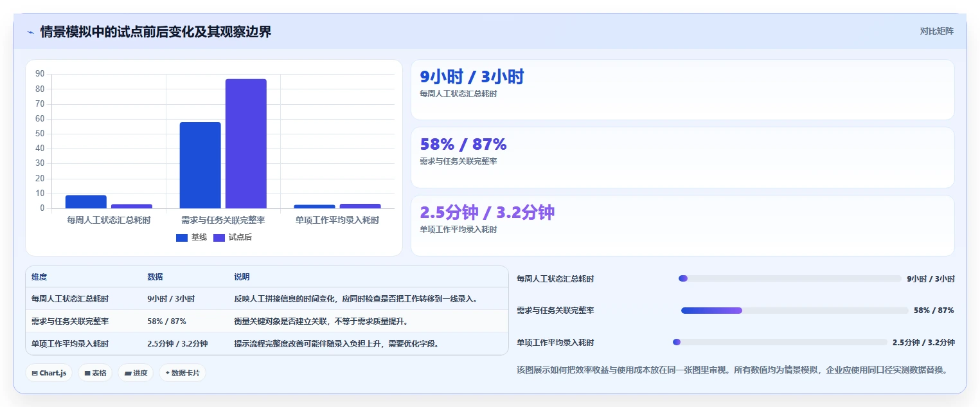Select the 9小时 / 3小时 data card
The height and width of the screenshot is (407, 980).
point(682,90)
